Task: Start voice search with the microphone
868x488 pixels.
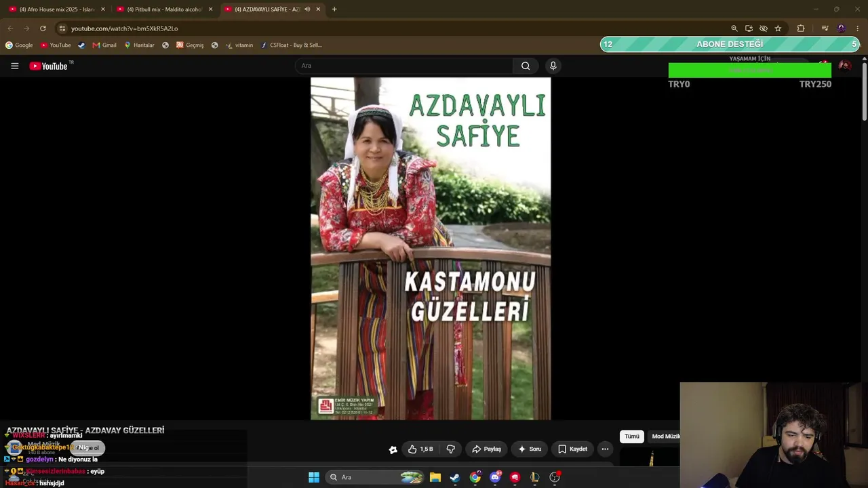Action: (553, 66)
